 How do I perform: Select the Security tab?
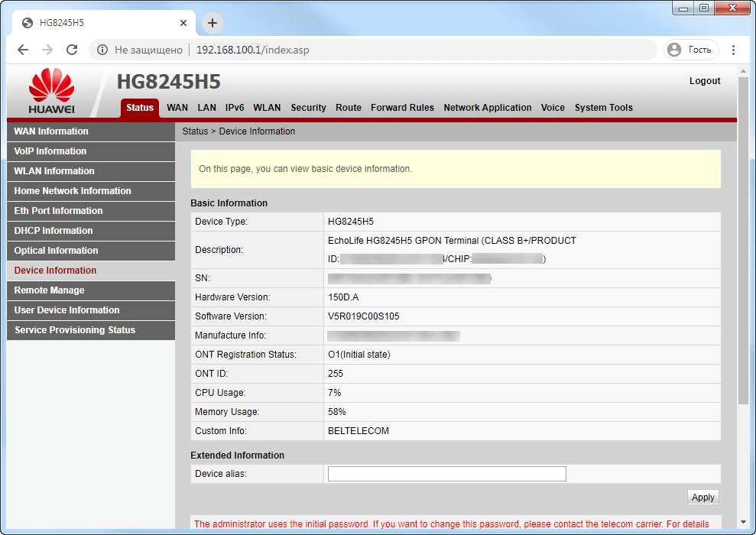308,108
